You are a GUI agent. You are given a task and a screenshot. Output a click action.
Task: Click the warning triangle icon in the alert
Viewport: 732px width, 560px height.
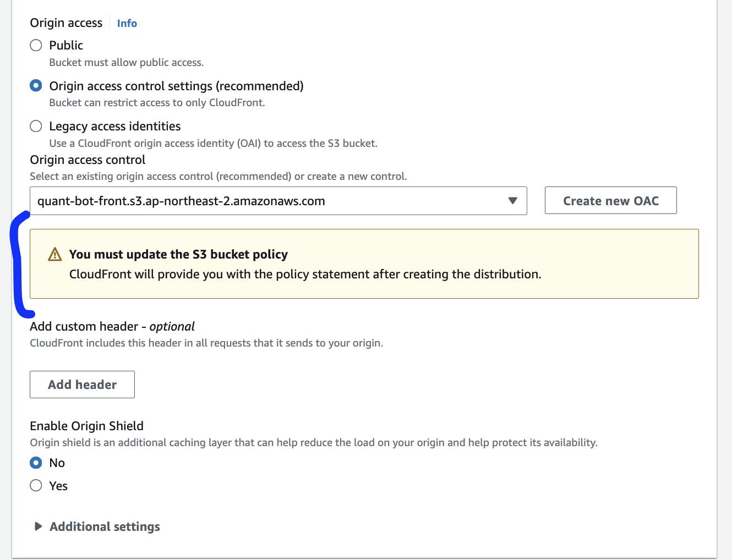[x=55, y=254]
